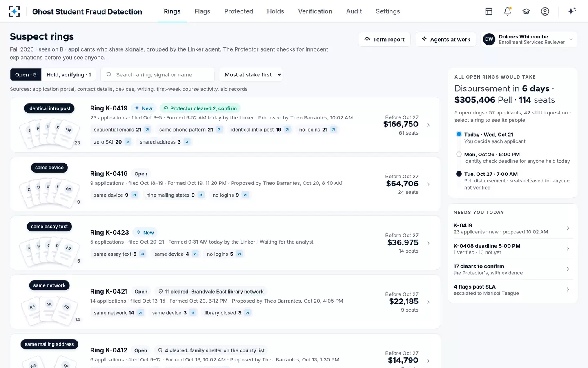
Task: Expand the Dolores Whitcombe reviewer dropdown
Action: point(529,39)
